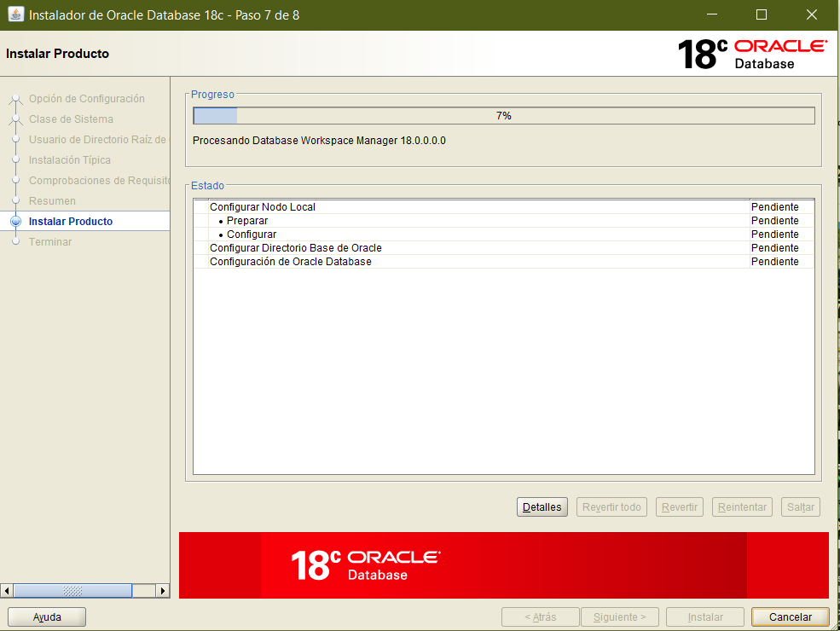The height and width of the screenshot is (631, 840).
Task: Maximize the installer window
Action: [762, 14]
